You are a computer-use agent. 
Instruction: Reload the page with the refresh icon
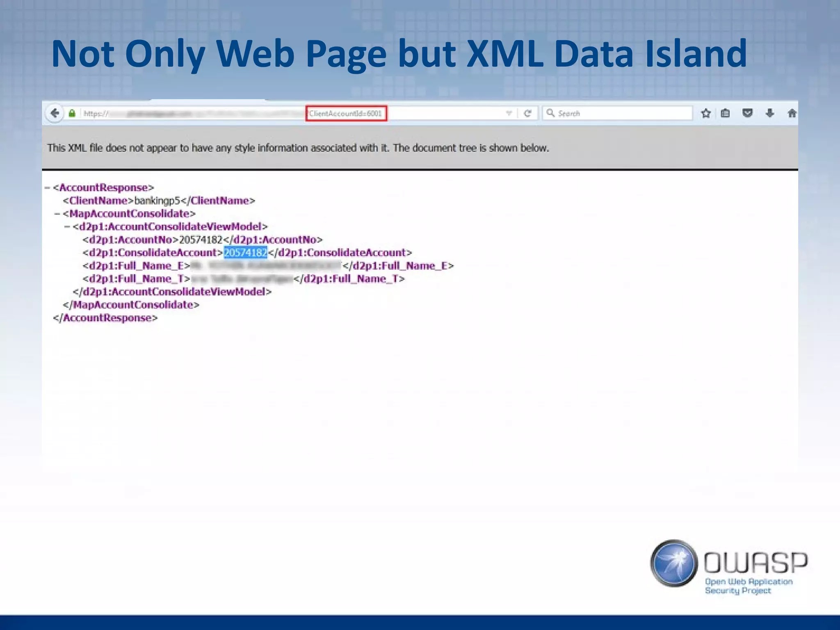click(x=528, y=114)
